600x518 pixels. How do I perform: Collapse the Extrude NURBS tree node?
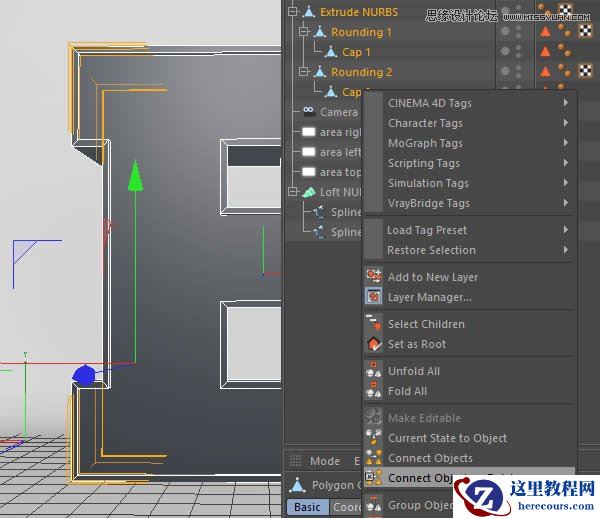click(293, 12)
